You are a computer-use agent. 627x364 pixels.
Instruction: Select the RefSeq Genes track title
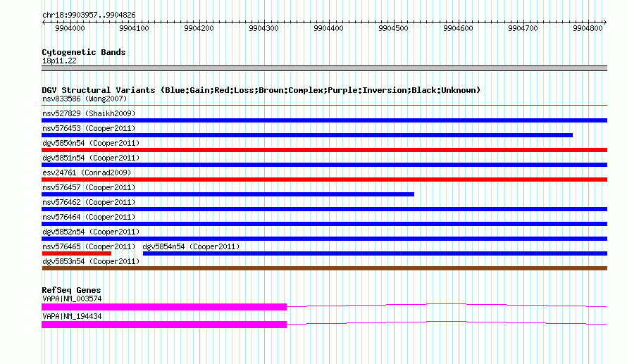pyautogui.click(x=71, y=290)
